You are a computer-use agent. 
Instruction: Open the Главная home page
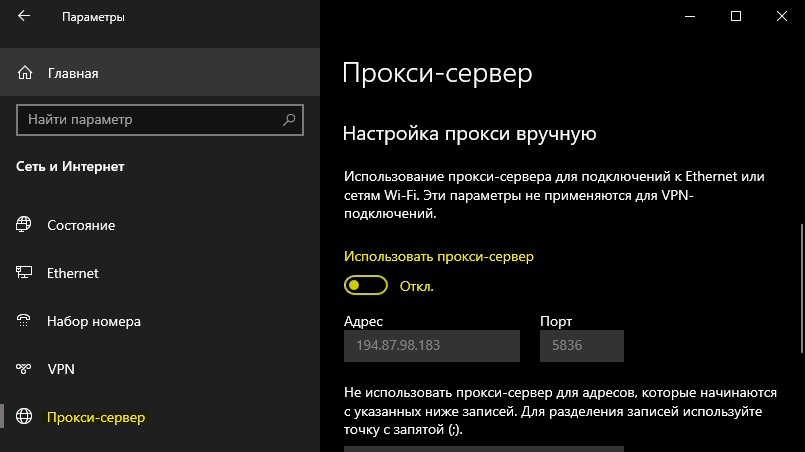[x=160, y=72]
